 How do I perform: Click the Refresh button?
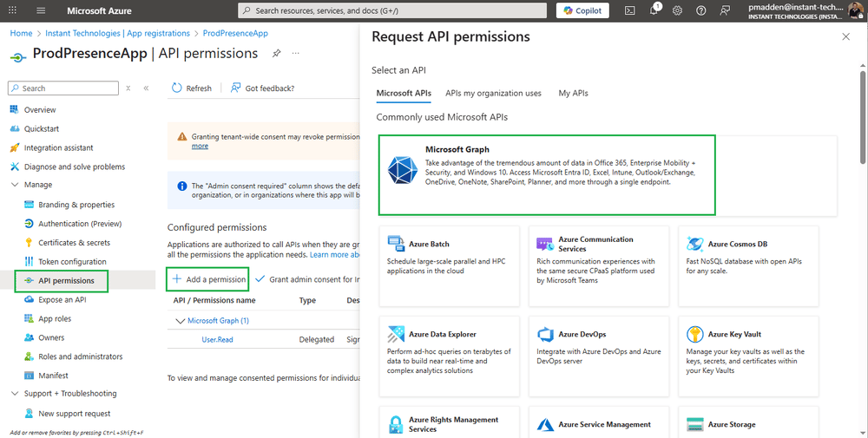(x=192, y=88)
